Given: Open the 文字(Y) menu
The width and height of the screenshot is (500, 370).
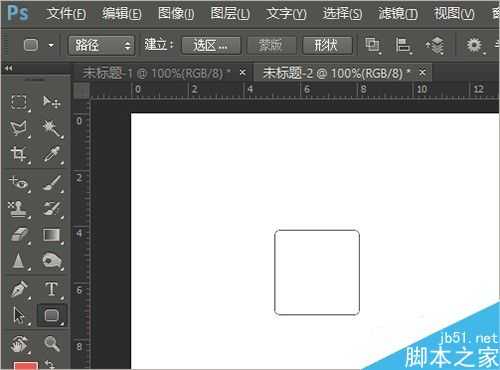Looking at the screenshot, I should [286, 13].
